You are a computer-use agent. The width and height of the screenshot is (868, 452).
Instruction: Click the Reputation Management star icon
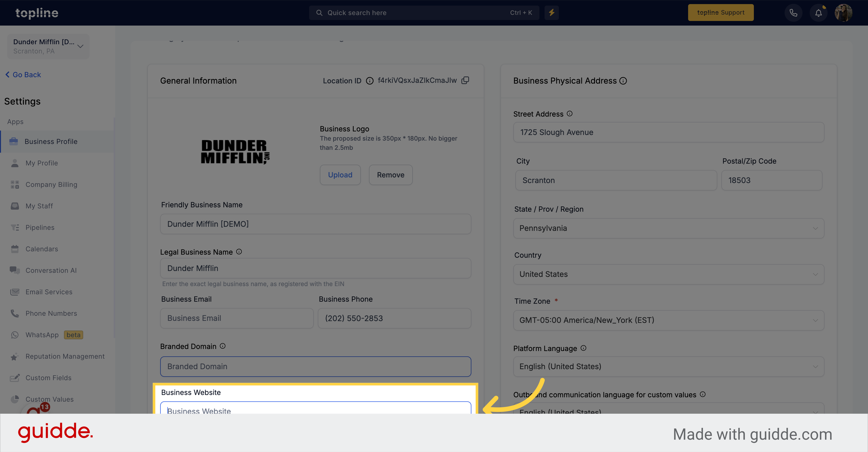coord(14,357)
